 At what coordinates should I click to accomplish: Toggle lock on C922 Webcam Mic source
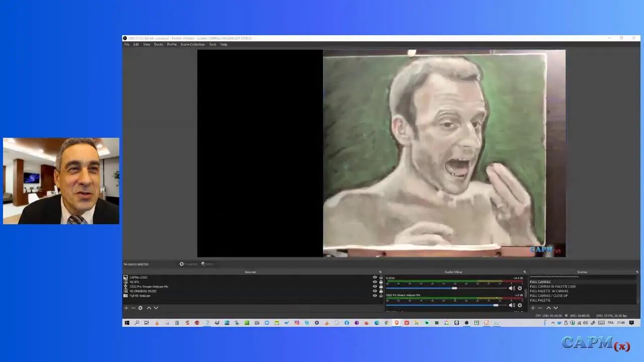coord(381,287)
